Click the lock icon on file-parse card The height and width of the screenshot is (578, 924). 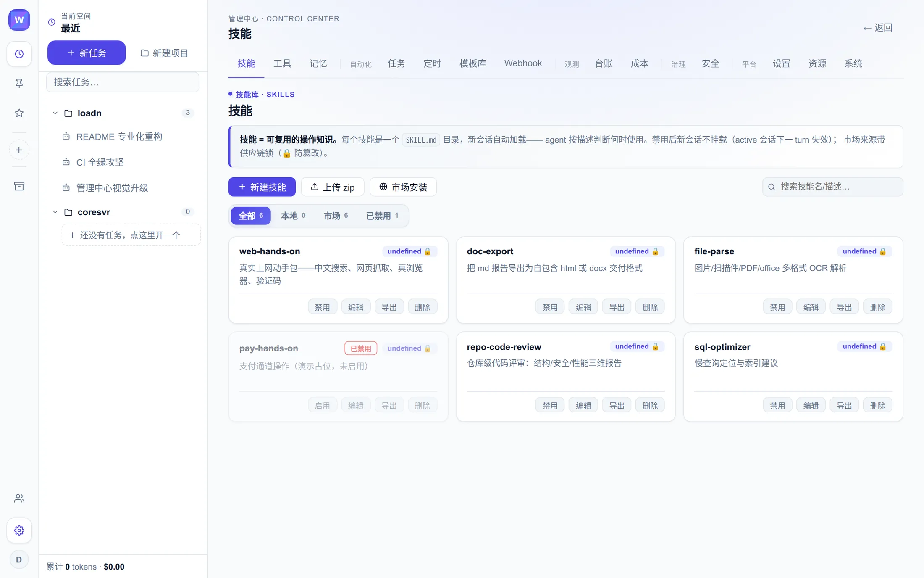(x=883, y=251)
